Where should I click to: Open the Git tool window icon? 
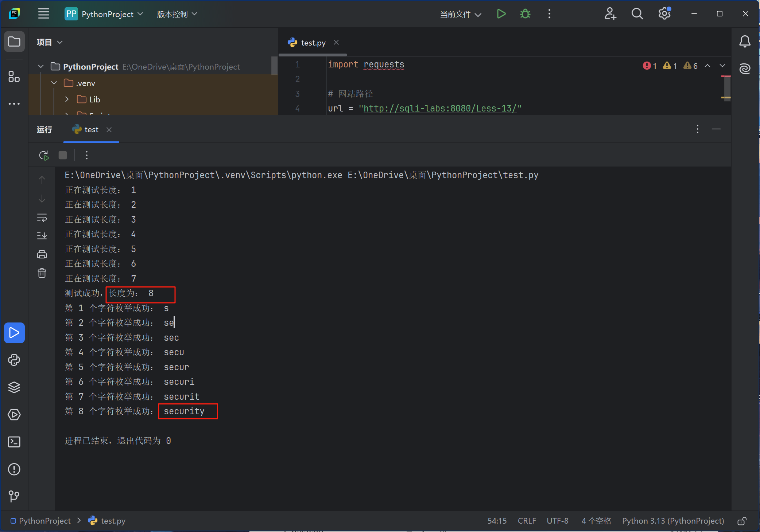click(14, 496)
